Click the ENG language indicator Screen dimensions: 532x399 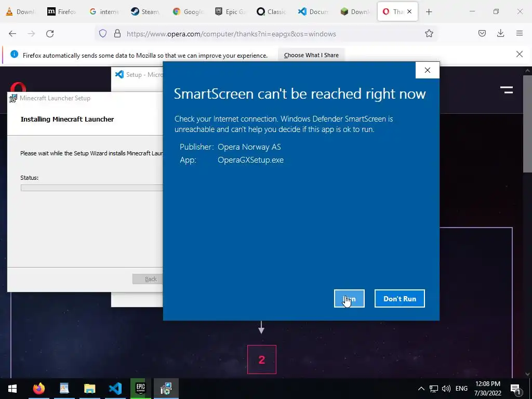pyautogui.click(x=461, y=389)
